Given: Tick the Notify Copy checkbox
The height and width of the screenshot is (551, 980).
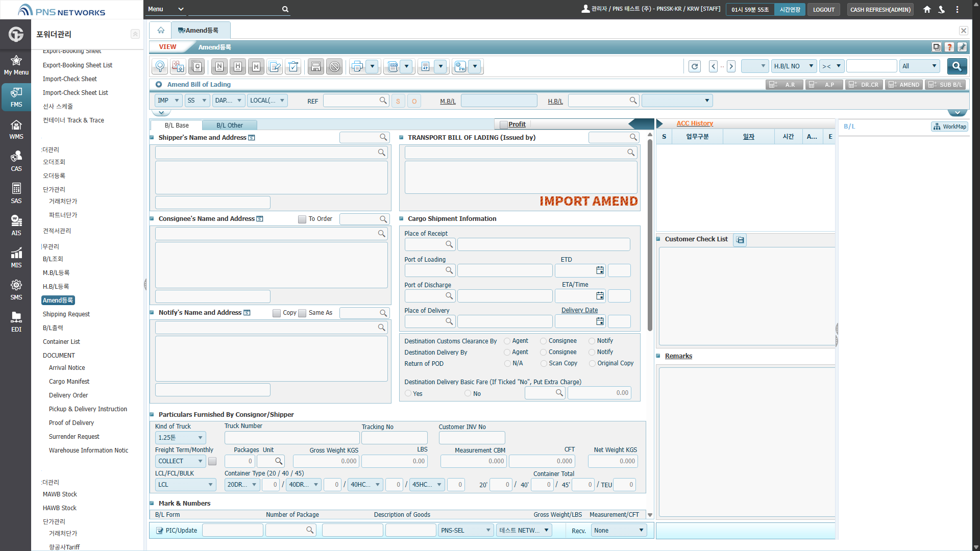Looking at the screenshot, I should 277,313.
